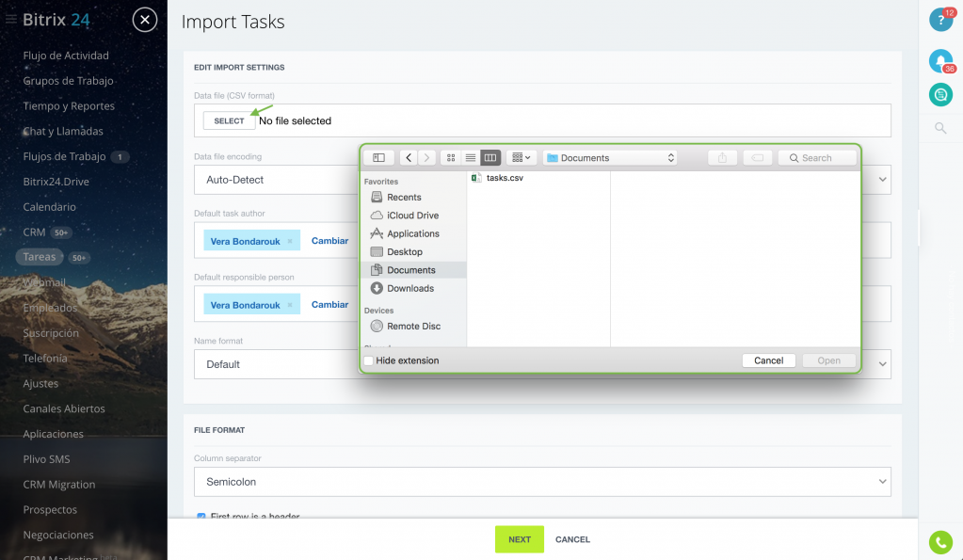The width and height of the screenshot is (963, 560).
Task: Open CRM Migration in left menu
Action: tap(59, 484)
